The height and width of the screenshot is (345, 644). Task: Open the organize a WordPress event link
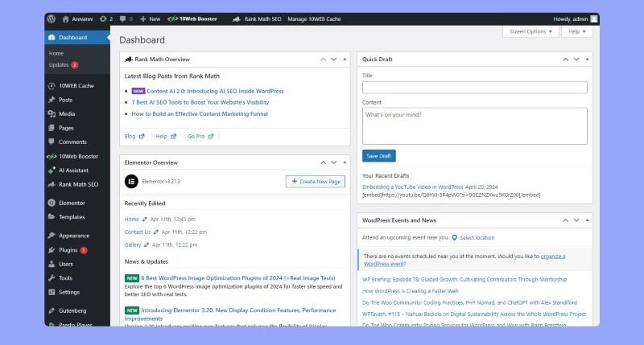(x=464, y=260)
